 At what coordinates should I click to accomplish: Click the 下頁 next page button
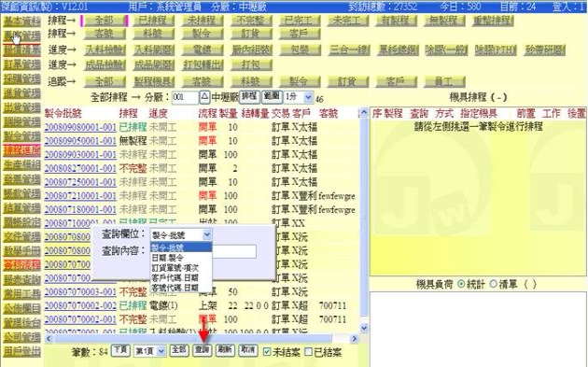click(x=121, y=350)
